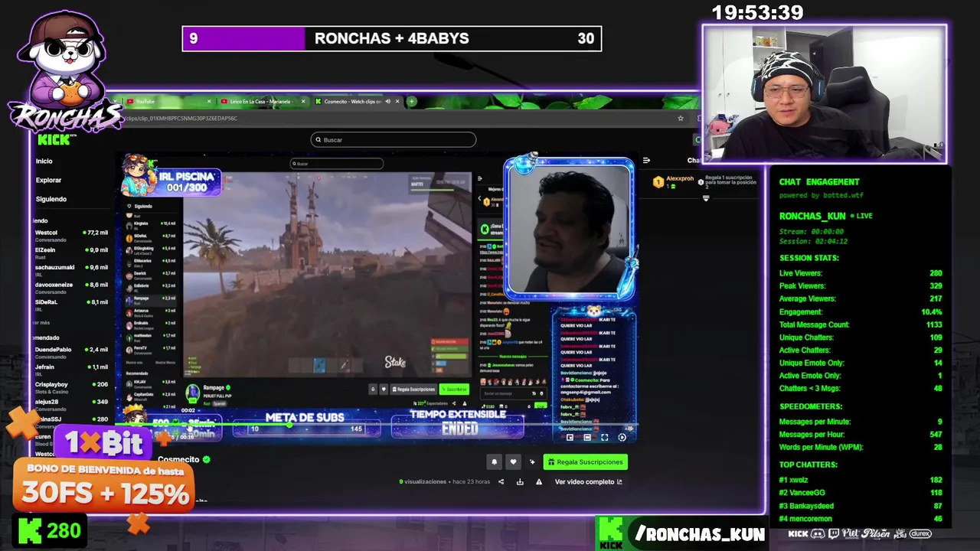Collapse the chat panel using the arrow icon
Image resolution: width=980 pixels, height=551 pixels.
click(646, 161)
